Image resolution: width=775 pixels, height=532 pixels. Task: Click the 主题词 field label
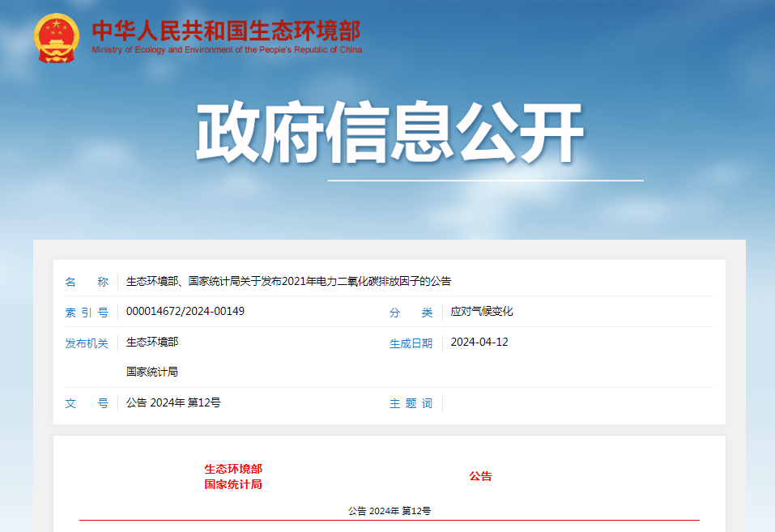pos(411,403)
